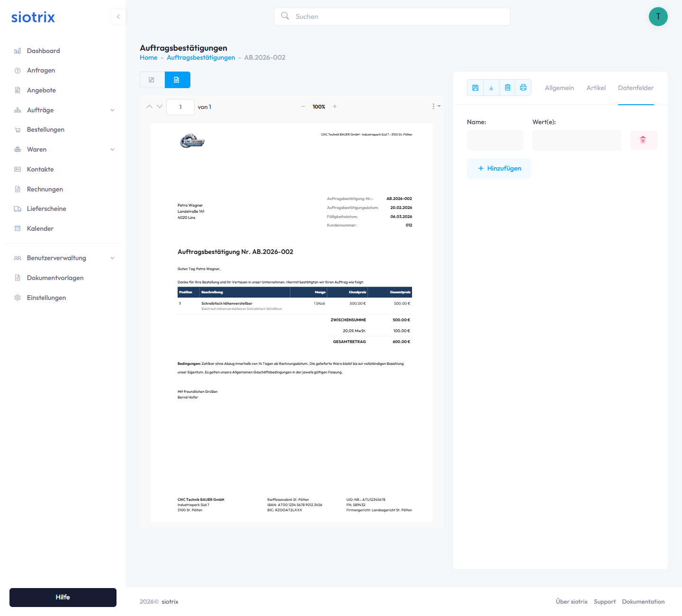Go to next page in the viewer
Screen dimensions: 682x616
click(x=160, y=107)
